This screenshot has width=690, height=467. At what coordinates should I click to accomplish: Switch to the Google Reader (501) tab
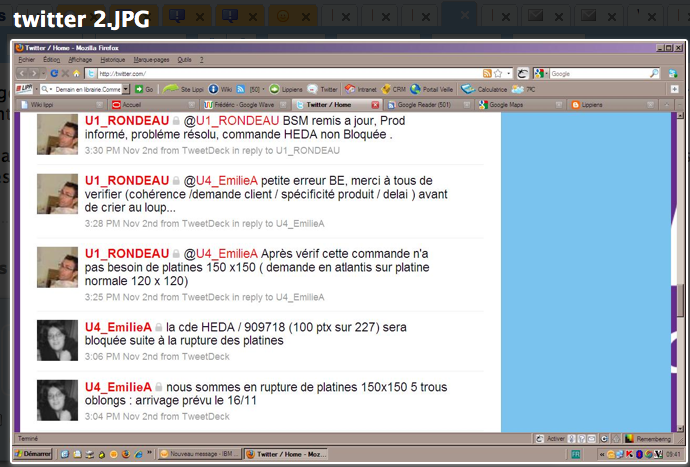click(x=425, y=104)
